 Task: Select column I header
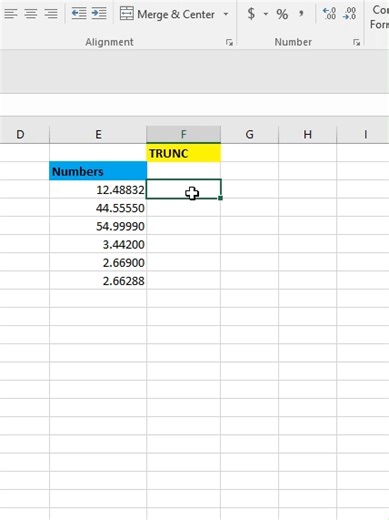(363, 134)
